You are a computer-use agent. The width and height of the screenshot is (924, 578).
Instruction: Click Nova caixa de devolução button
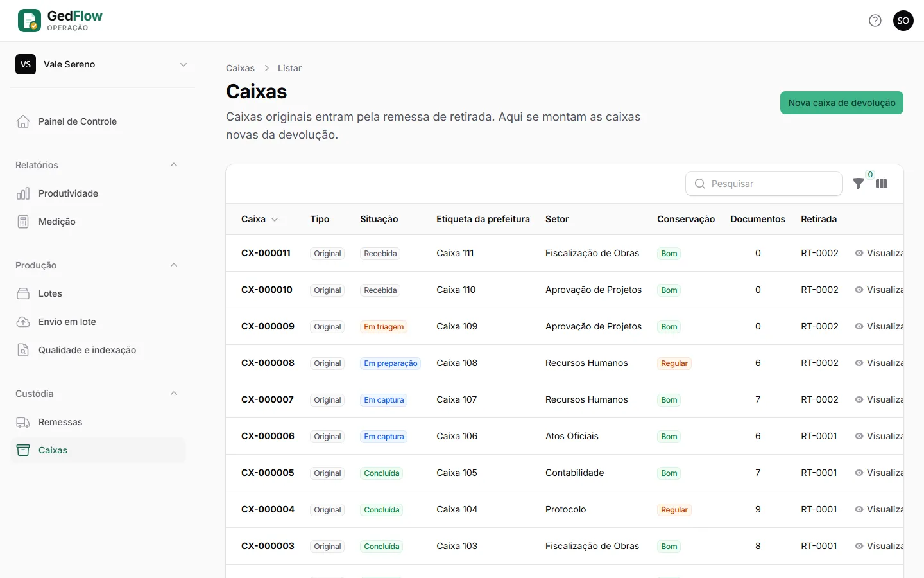tap(842, 103)
